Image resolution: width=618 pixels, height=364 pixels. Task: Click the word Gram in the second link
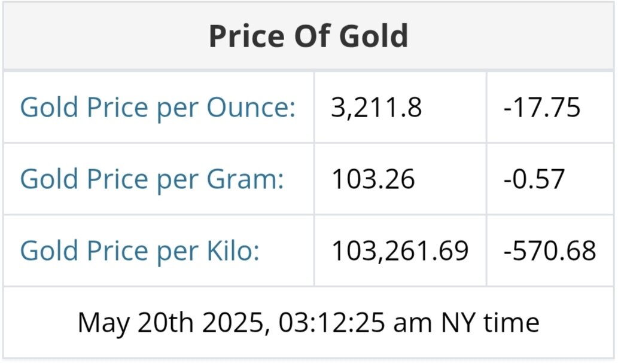245,179
